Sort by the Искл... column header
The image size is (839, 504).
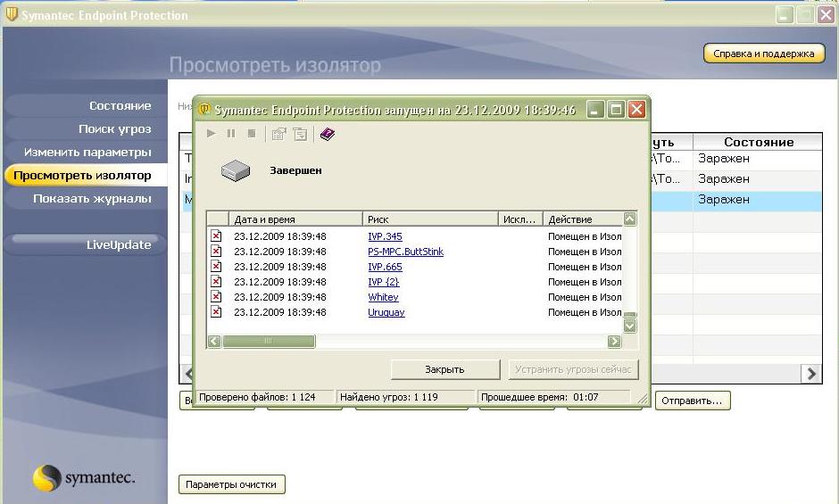[x=520, y=219]
